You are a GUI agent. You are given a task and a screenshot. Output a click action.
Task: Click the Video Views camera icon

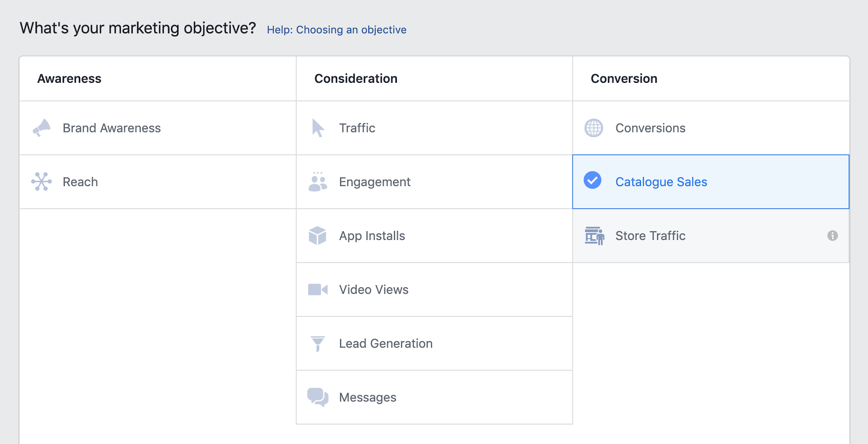click(x=317, y=289)
